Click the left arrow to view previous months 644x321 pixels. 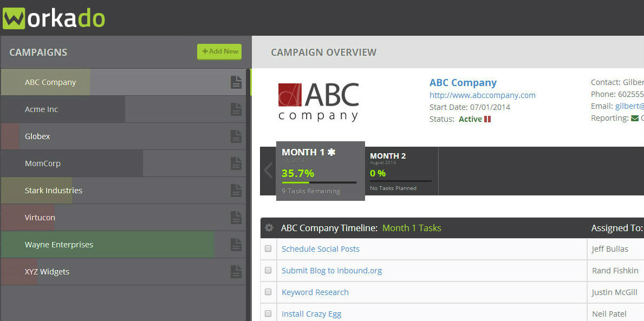[268, 171]
